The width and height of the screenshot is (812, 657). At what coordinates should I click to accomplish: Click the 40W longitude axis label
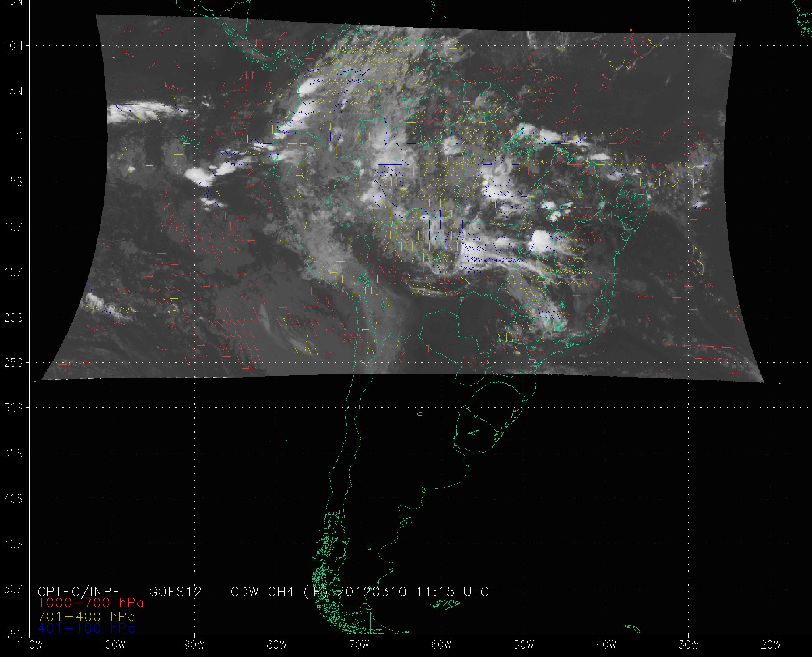pos(606,645)
